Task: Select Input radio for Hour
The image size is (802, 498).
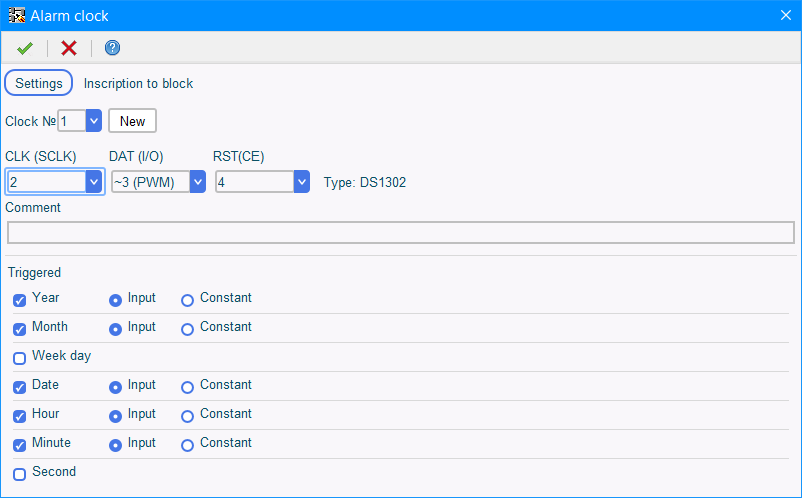Action: point(115,416)
